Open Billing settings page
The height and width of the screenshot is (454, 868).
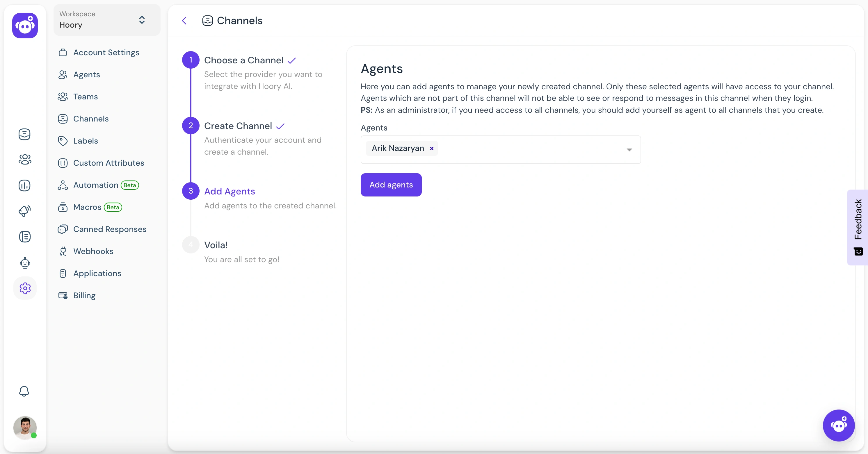[x=84, y=295]
